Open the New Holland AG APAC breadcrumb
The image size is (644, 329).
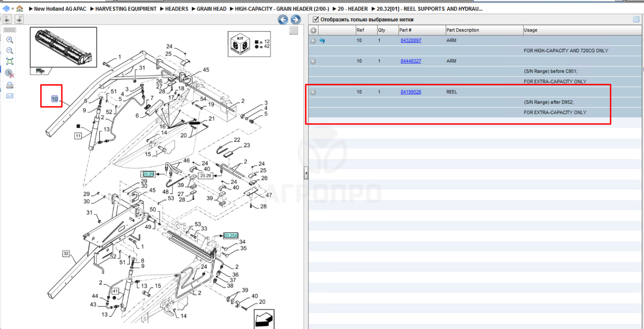[60, 9]
